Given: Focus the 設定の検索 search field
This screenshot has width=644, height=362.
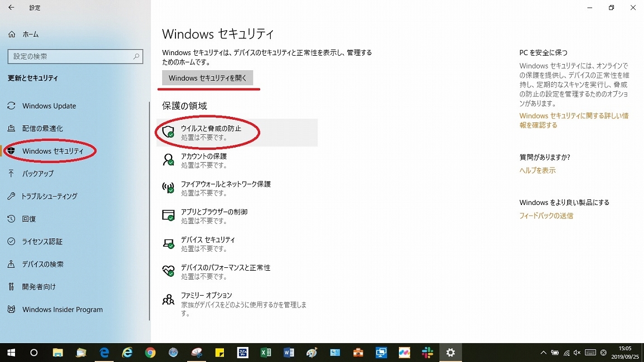Looking at the screenshot, I should [75, 56].
